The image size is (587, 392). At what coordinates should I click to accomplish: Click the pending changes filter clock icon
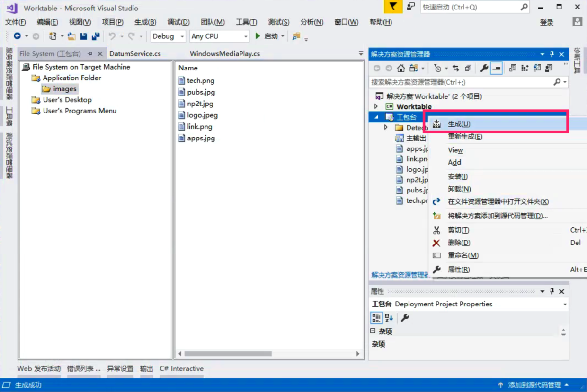[438, 68]
